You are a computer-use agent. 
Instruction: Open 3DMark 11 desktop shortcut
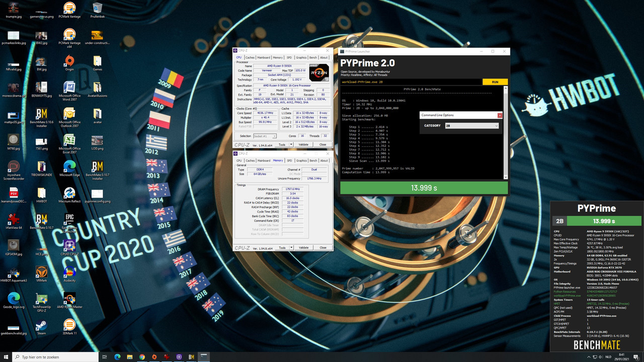click(69, 327)
